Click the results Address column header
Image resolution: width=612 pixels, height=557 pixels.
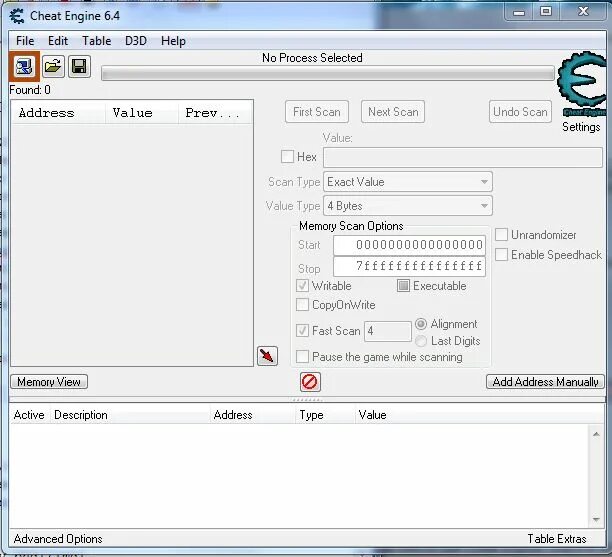[x=58, y=113]
